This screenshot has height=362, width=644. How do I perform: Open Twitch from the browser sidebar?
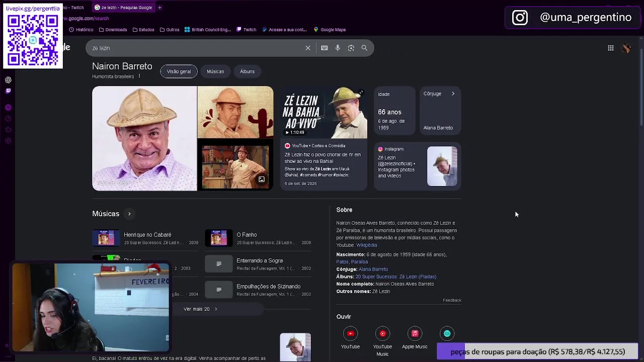[8, 91]
